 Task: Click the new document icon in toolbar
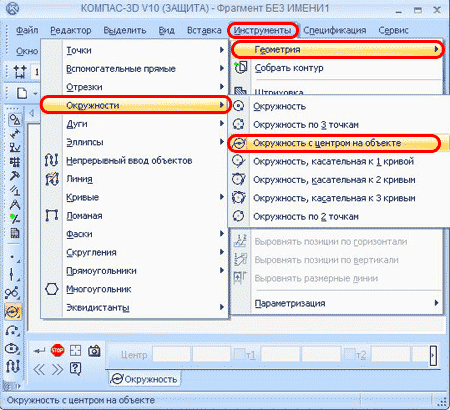tap(22, 93)
